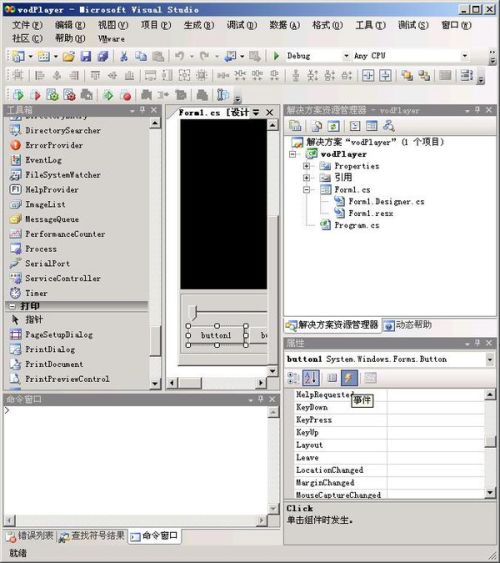
Task: Click the trackbar slider thumb on form
Action: click(x=193, y=312)
